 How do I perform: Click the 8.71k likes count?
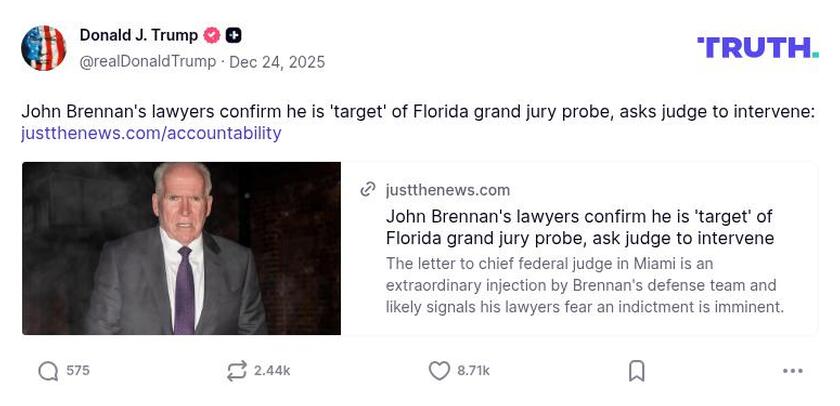tap(473, 371)
